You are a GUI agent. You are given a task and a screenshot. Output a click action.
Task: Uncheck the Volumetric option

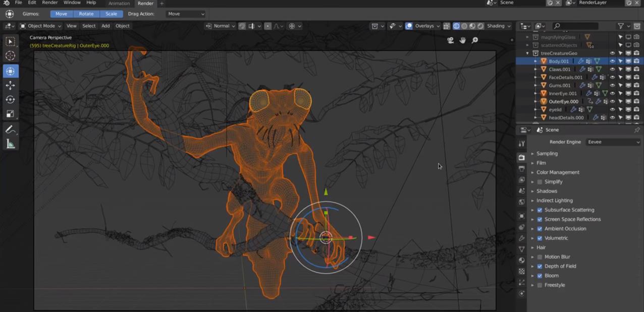point(540,238)
